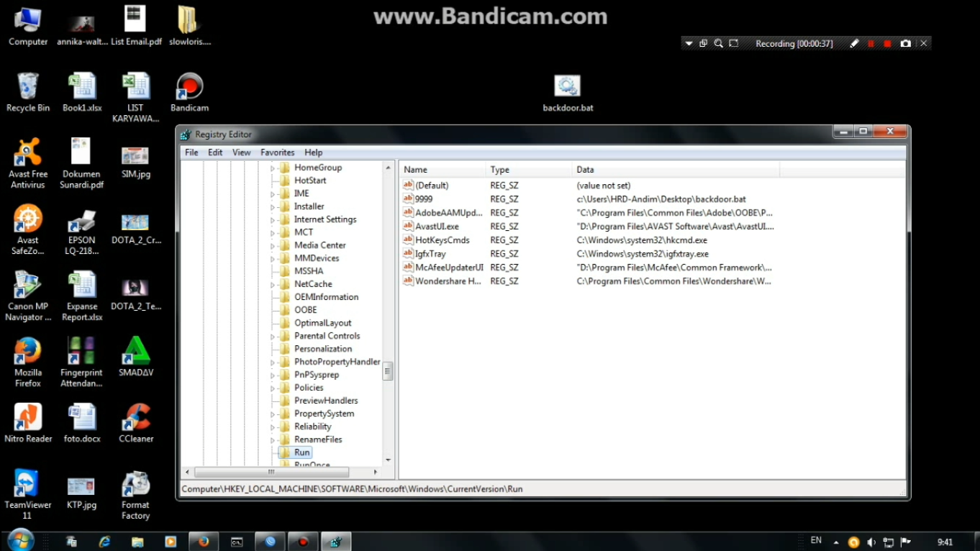The width and height of the screenshot is (980, 551).
Task: Click Bandicam screenshot camera icon
Action: [905, 44]
